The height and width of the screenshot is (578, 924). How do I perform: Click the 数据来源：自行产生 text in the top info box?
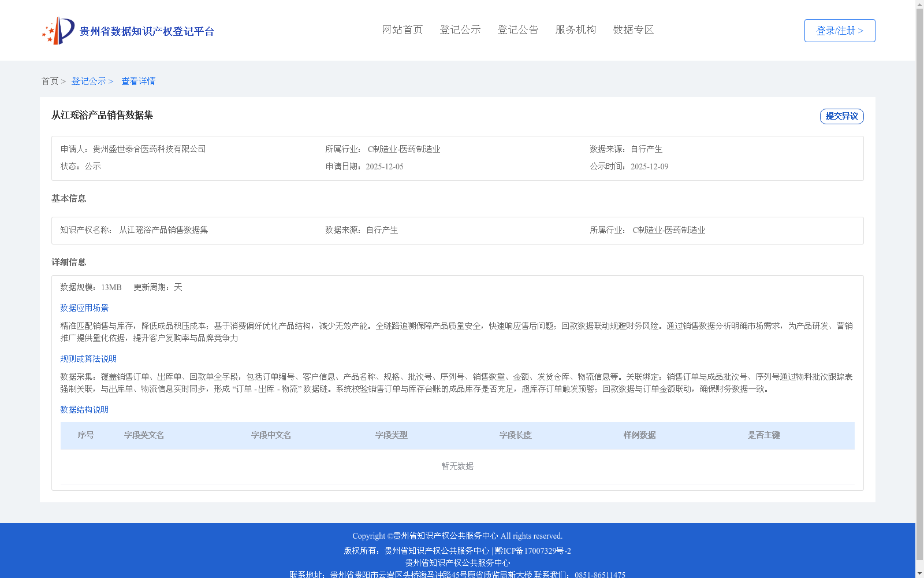[626, 149]
